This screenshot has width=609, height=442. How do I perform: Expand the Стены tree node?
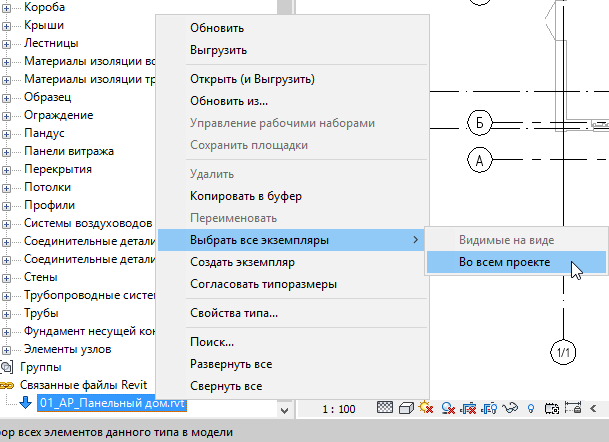point(6,278)
